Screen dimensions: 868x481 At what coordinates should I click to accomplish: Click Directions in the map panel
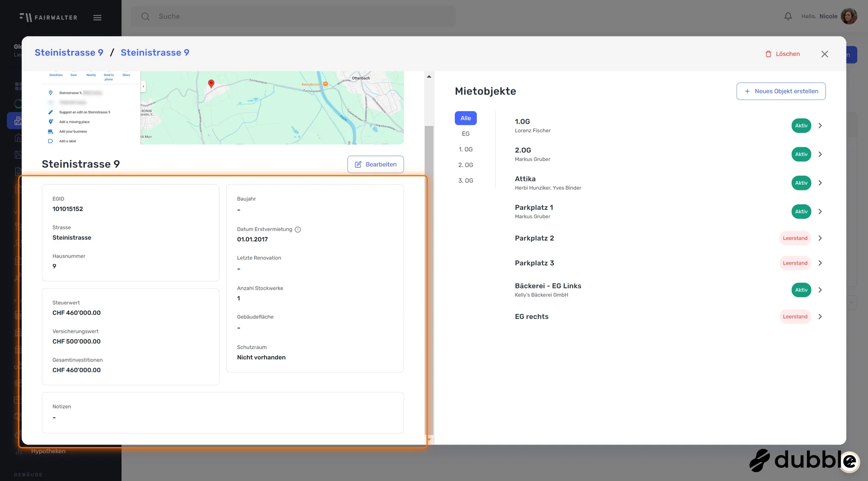click(x=56, y=75)
